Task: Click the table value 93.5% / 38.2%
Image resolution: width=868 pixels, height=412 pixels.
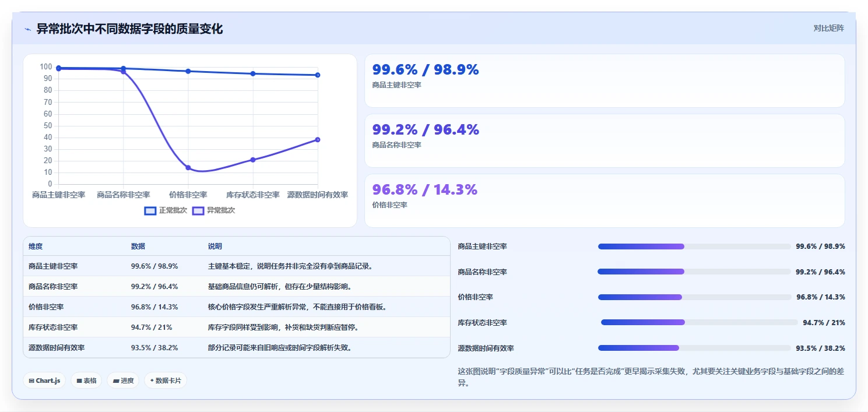Action: click(154, 348)
